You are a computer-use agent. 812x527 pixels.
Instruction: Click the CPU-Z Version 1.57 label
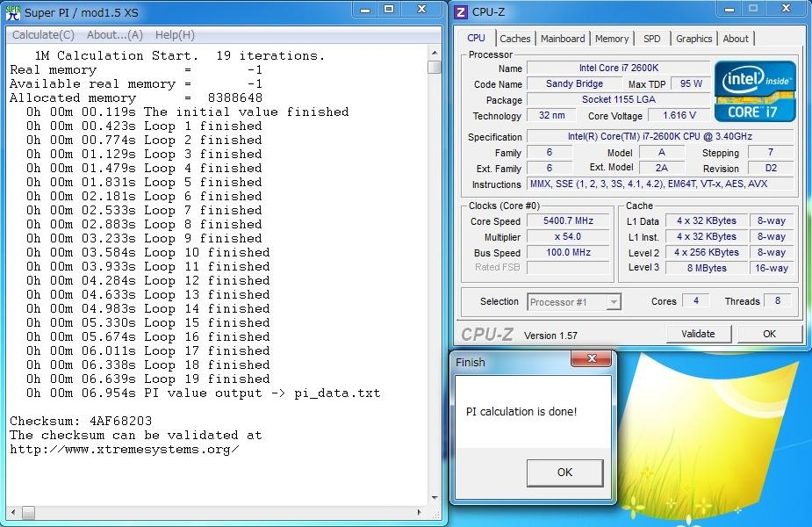coord(550,336)
